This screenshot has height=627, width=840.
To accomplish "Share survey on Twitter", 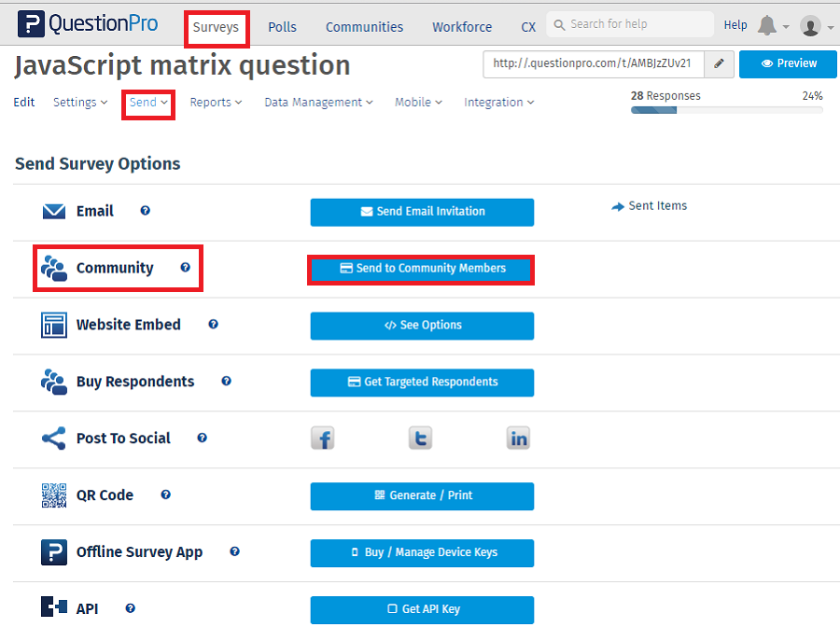I will coord(421,438).
